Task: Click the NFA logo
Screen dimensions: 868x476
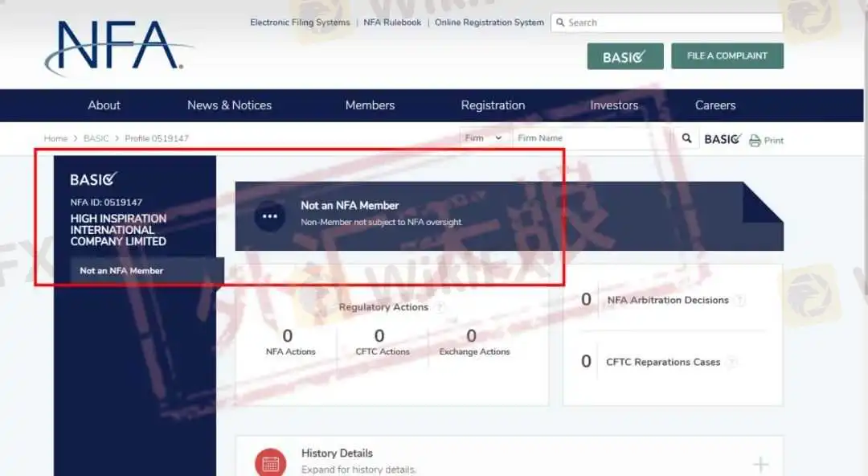Action: coord(118,47)
